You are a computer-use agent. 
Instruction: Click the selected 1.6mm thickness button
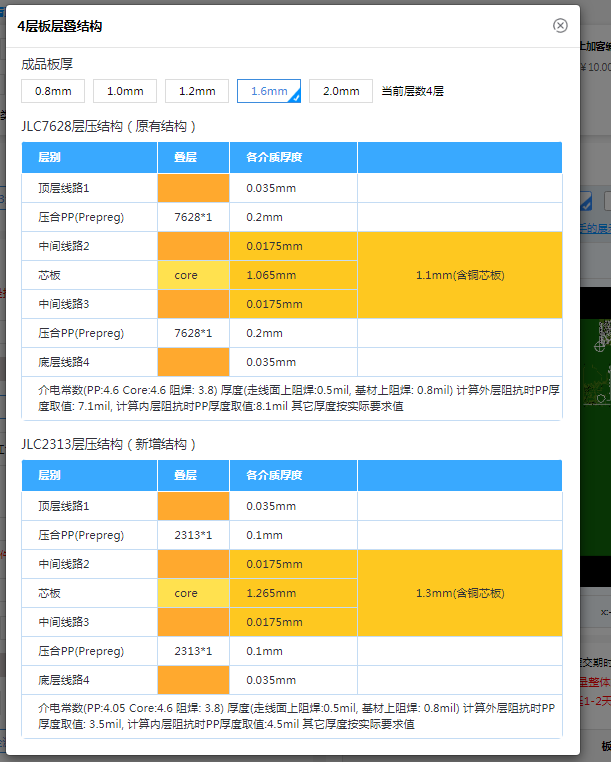(268, 91)
